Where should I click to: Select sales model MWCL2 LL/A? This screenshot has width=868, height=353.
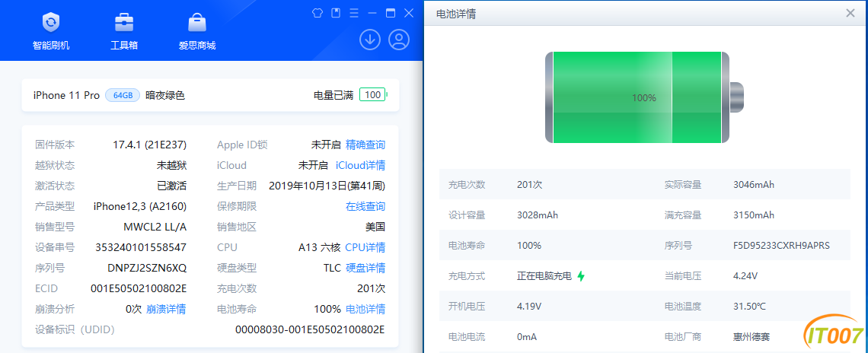pyautogui.click(x=155, y=227)
